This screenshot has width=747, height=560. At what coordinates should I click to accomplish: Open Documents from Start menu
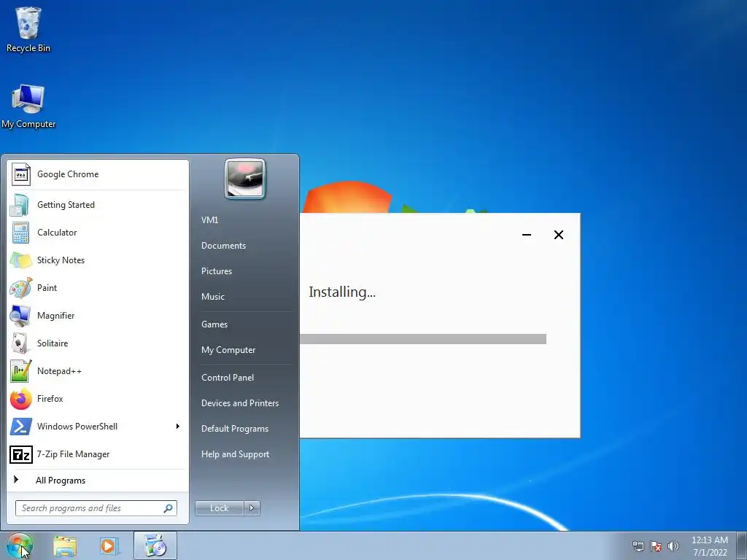click(x=223, y=246)
